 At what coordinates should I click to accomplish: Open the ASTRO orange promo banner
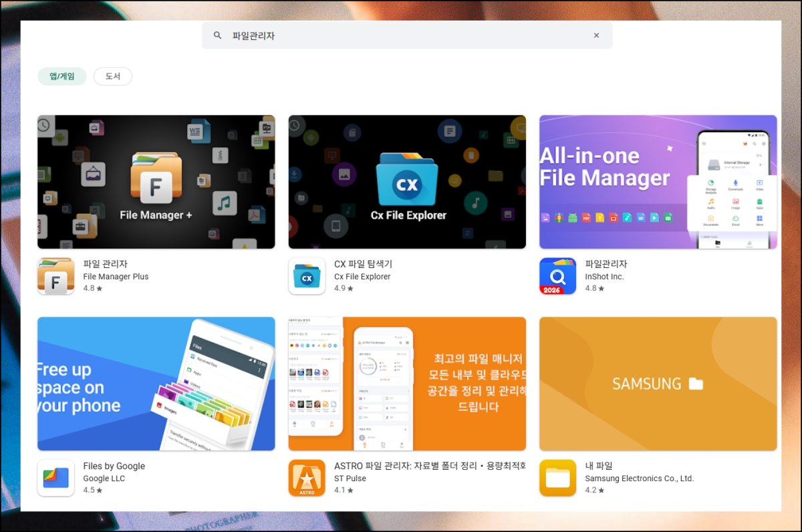pyautogui.click(x=407, y=384)
